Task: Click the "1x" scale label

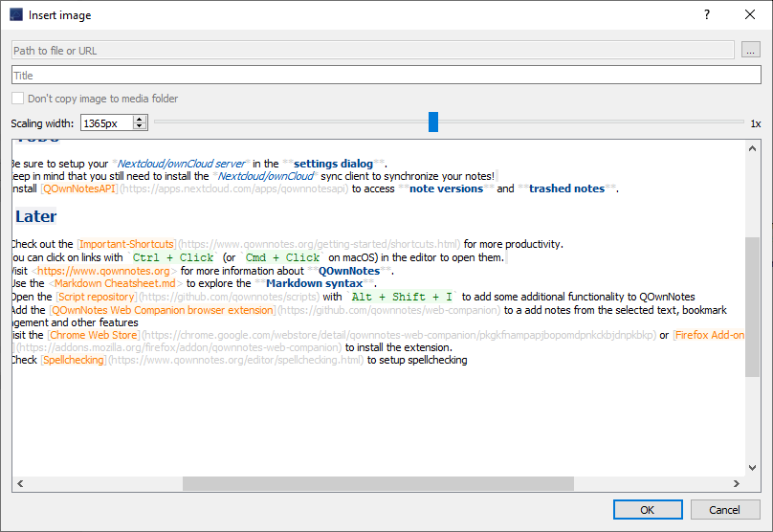Action: tap(756, 123)
